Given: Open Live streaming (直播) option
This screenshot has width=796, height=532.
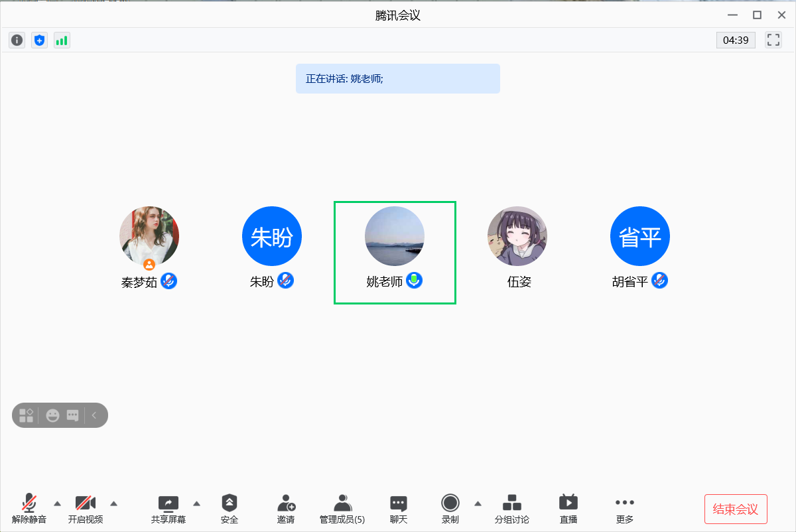Looking at the screenshot, I should coord(568,509).
